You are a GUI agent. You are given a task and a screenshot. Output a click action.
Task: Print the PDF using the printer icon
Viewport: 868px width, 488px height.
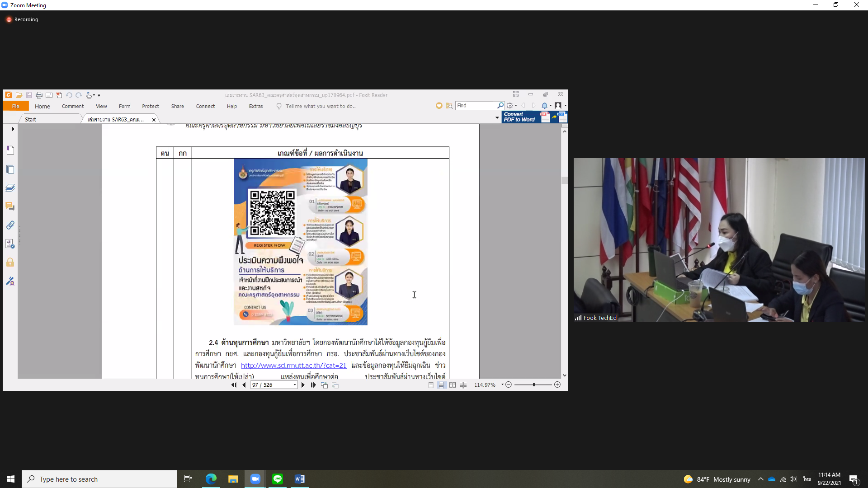[x=39, y=95]
